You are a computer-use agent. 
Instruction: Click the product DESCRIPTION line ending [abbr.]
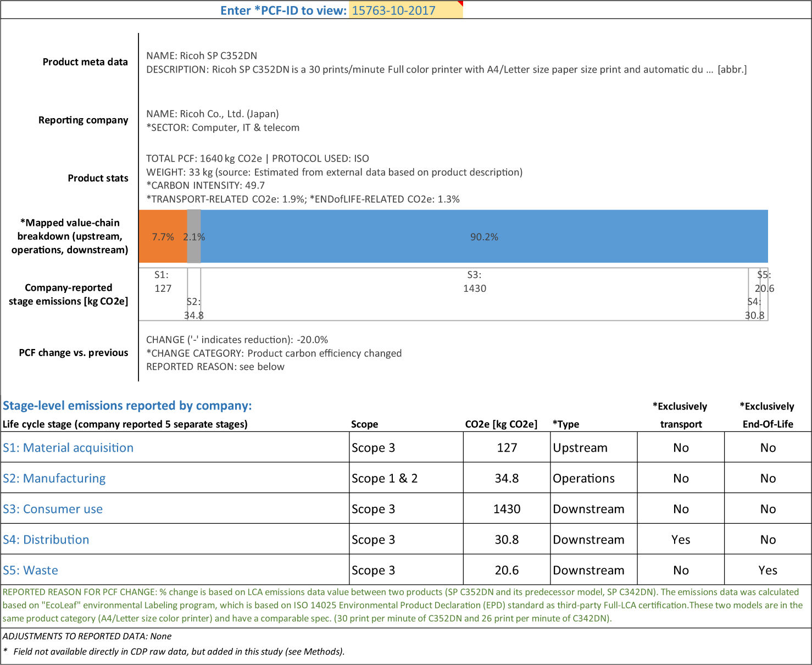pos(446,69)
